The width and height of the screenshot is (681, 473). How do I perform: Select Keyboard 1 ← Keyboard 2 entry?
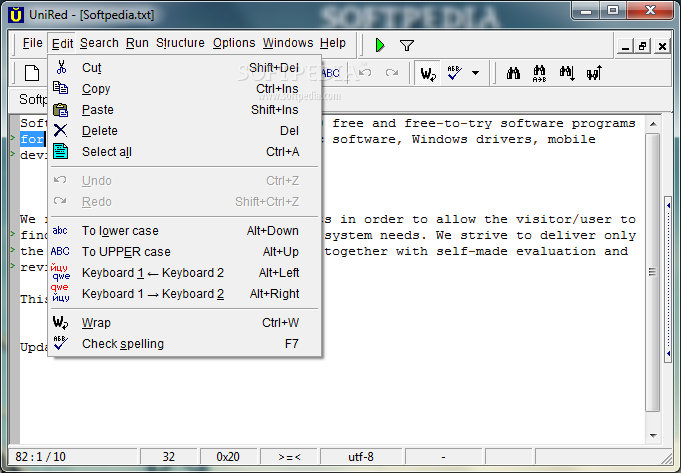tap(185, 273)
